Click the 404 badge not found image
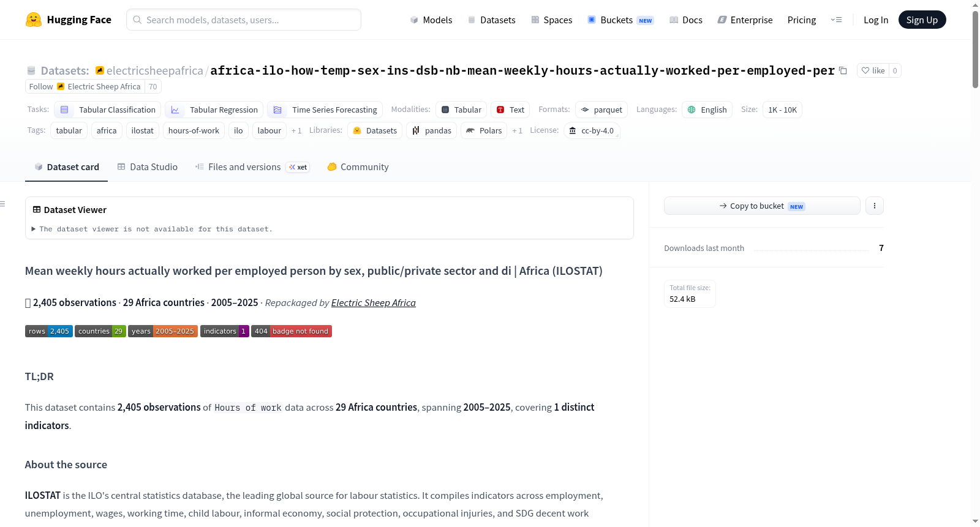The width and height of the screenshot is (980, 527). click(x=292, y=331)
